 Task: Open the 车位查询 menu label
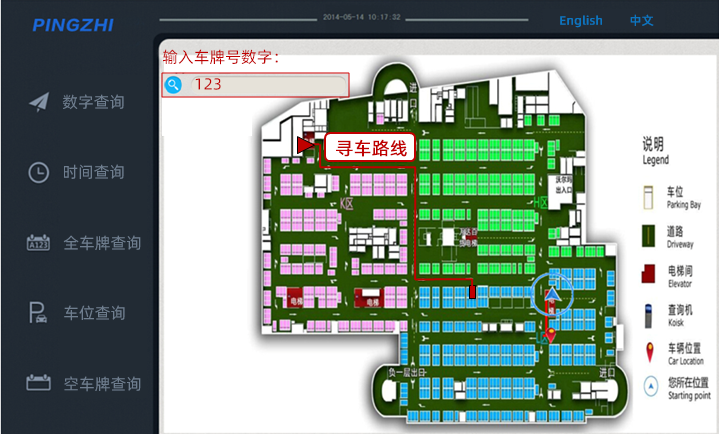click(94, 313)
